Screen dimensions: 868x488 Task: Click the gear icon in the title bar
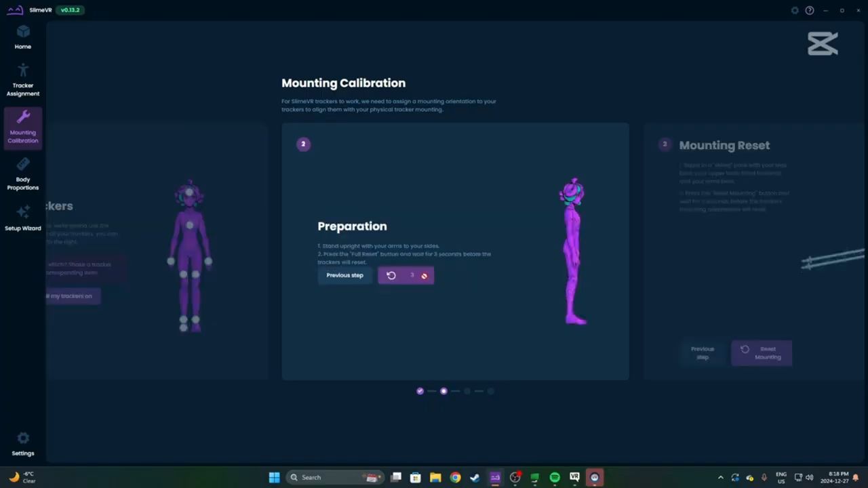795,10
